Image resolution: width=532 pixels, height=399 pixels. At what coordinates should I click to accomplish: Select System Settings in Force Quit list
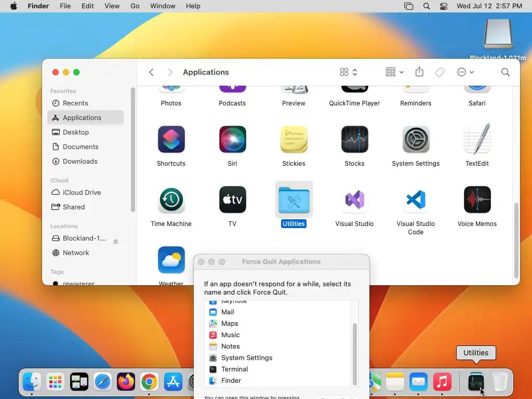point(278,358)
